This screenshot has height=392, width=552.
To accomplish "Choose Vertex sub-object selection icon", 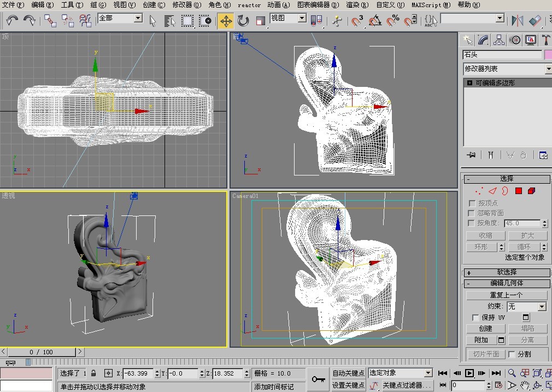I will coord(479,191).
